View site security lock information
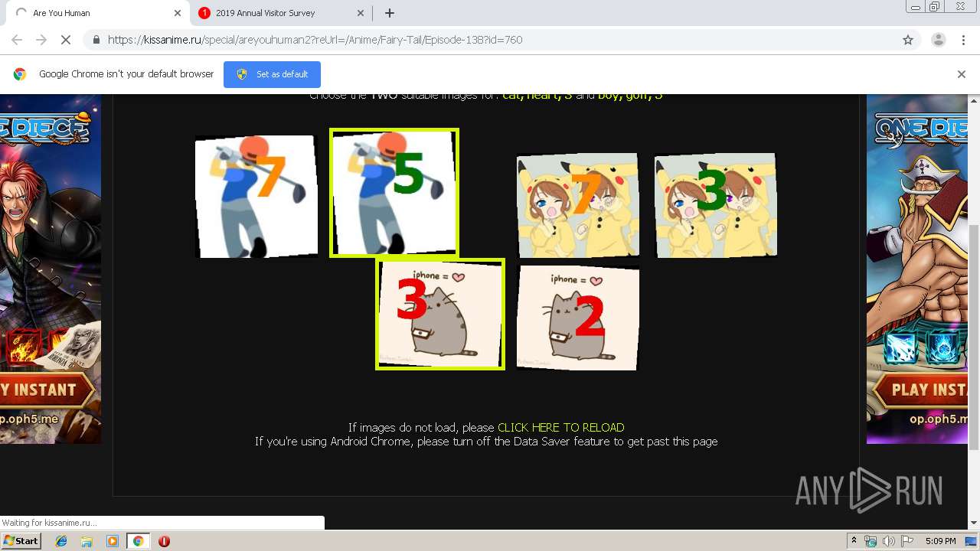 (96, 40)
